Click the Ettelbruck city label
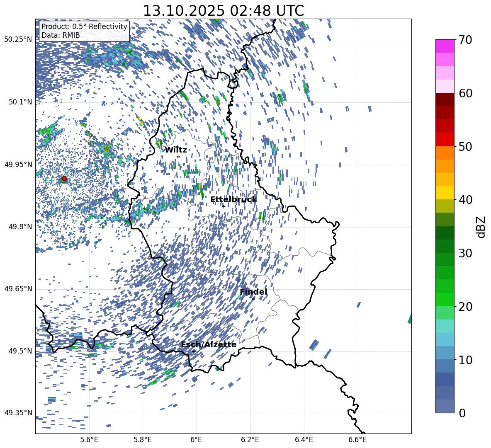This screenshot has height=448, width=491. click(x=233, y=200)
